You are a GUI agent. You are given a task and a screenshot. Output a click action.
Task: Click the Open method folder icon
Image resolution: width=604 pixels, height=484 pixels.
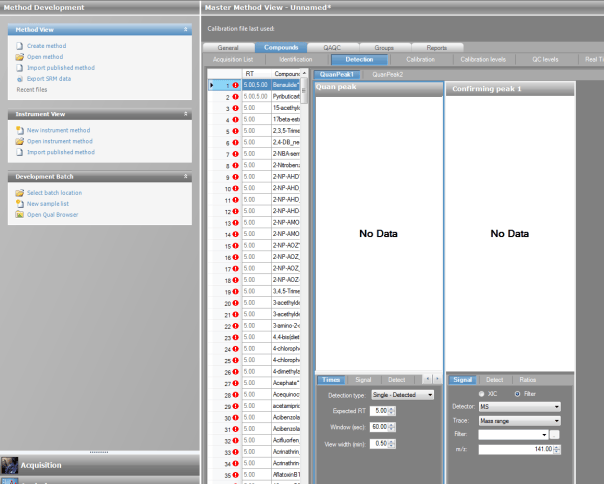click(19, 57)
